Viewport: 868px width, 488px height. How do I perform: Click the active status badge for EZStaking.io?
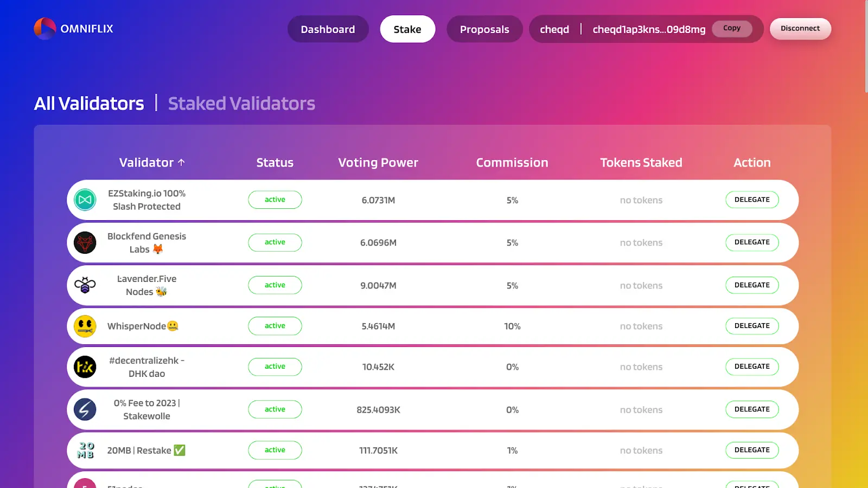point(275,200)
